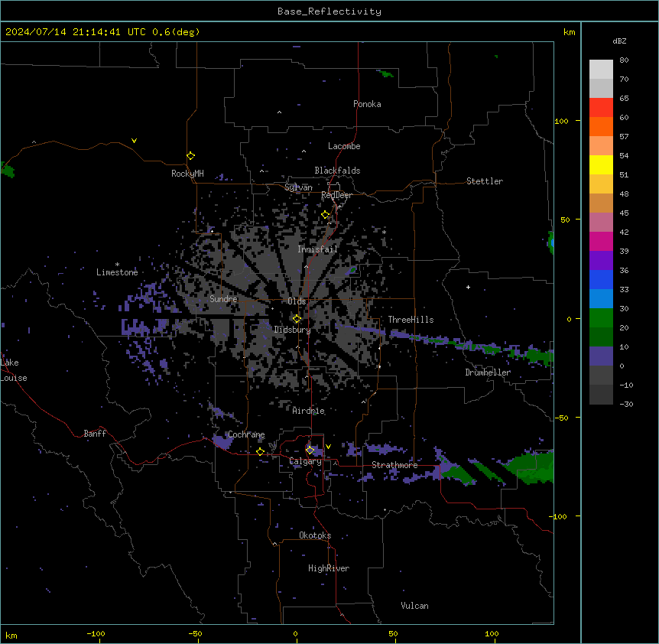
Task: Click the Innisfail label
Action: (x=317, y=249)
